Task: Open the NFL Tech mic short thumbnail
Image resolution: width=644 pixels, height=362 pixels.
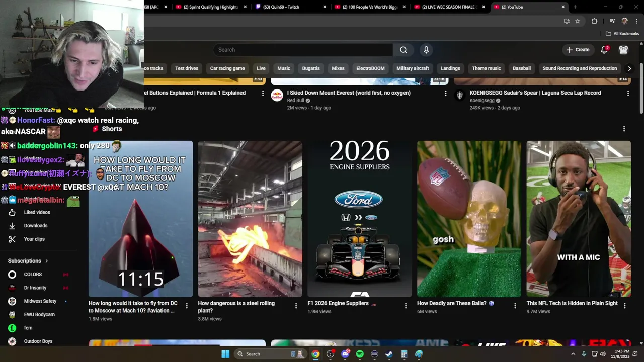Action: (579, 219)
